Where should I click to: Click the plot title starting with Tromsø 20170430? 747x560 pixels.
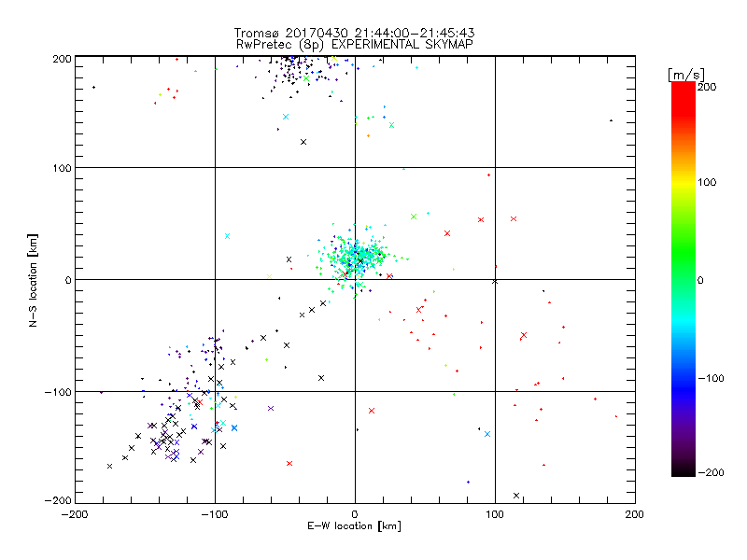(x=354, y=33)
